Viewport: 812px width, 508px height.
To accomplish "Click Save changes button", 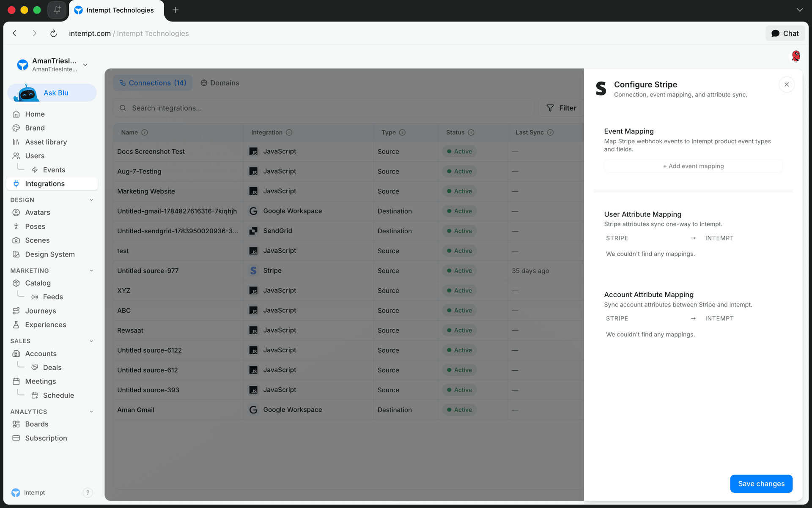I will coord(761,483).
